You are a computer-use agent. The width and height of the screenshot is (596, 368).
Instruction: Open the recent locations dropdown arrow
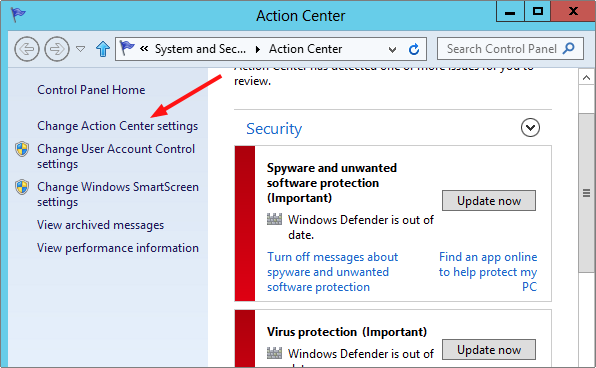(80, 49)
